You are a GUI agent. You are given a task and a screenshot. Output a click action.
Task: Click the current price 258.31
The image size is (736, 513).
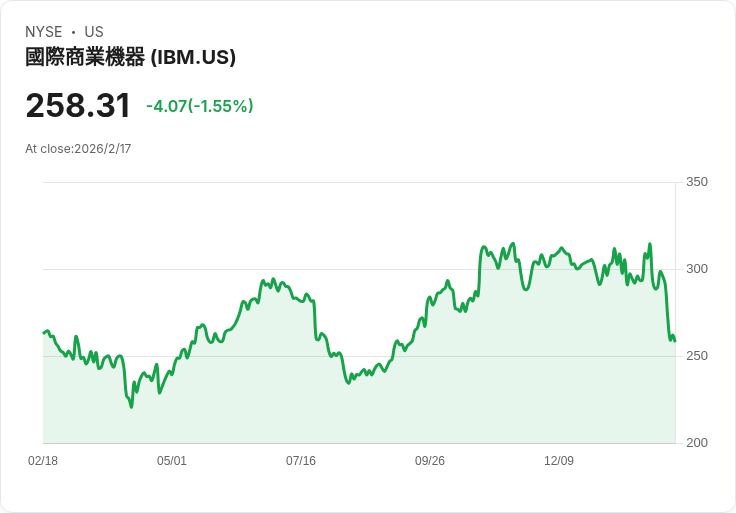(78, 106)
